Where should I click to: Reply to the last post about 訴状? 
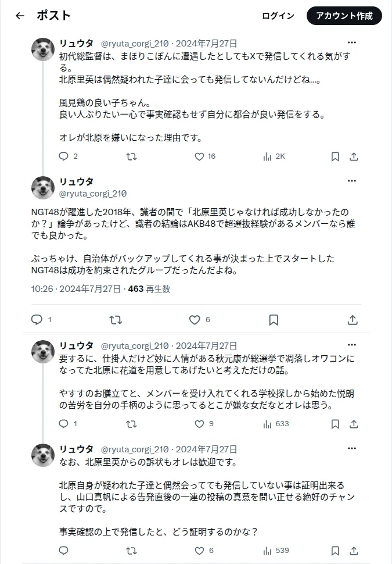[x=64, y=551]
